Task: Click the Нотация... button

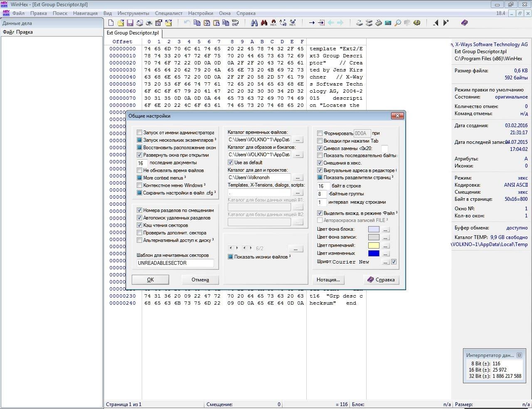Action: coord(328,280)
